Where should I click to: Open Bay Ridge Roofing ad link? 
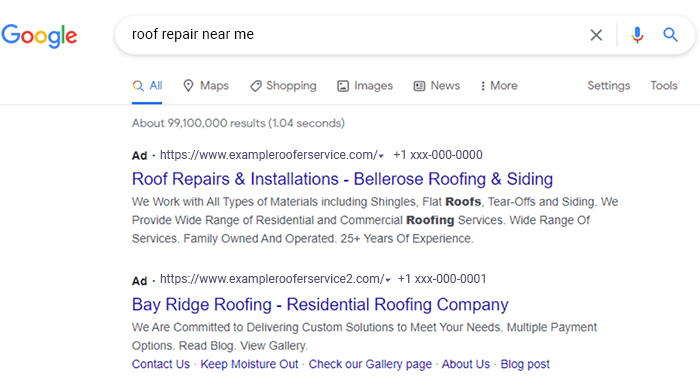point(320,304)
